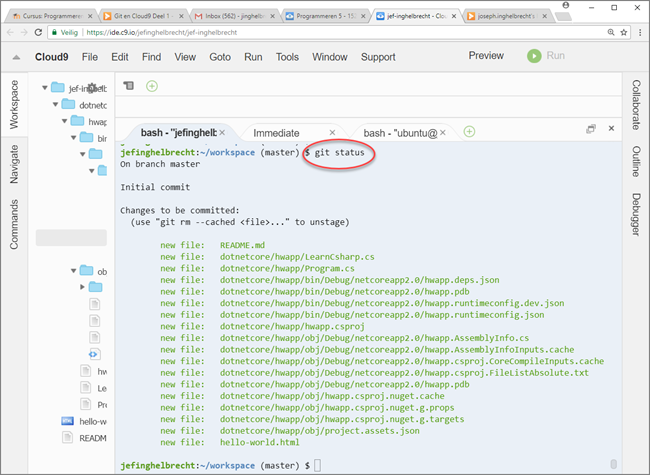Maximize the console panel
Viewport: 650px width, 475px height.
tap(591, 129)
